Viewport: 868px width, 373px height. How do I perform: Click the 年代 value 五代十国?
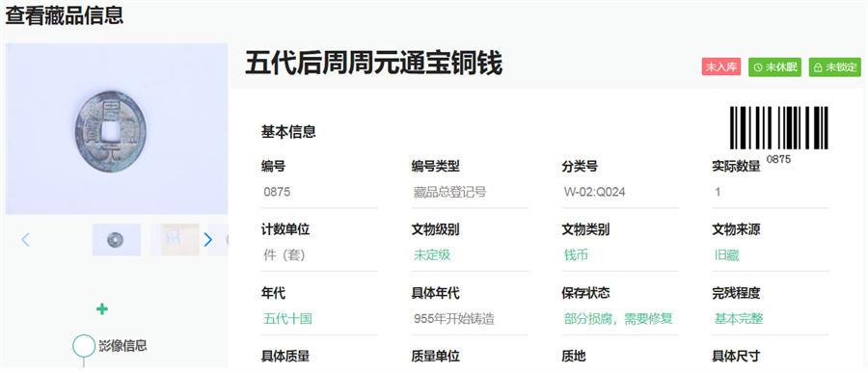point(287,319)
